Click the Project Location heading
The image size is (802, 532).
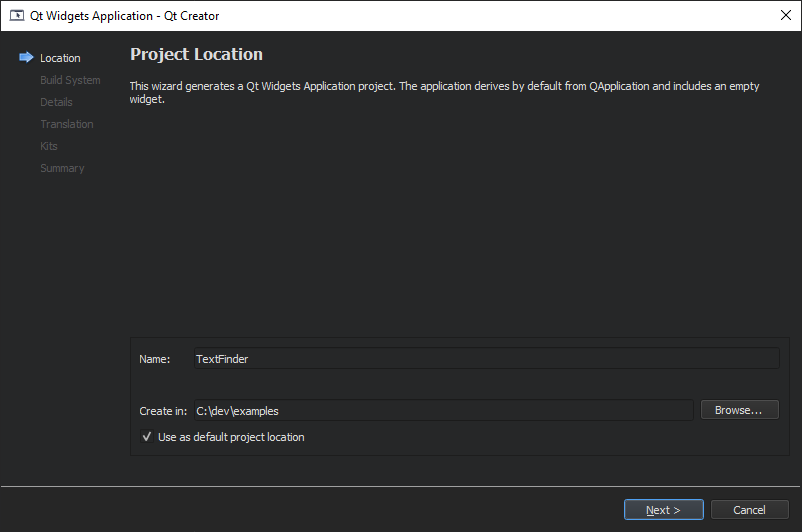click(x=196, y=54)
